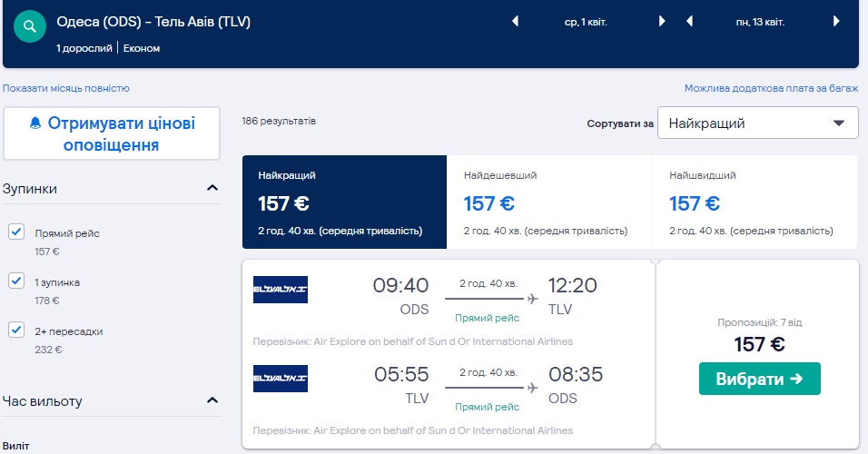Disable the 2+ пересадки filter

tap(16, 330)
